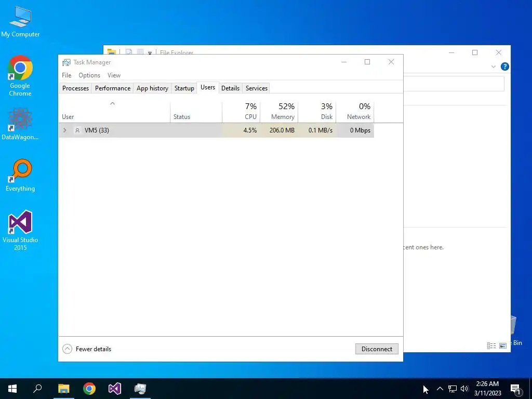Launch Google Chrome from desktop shortcut

tap(20, 75)
